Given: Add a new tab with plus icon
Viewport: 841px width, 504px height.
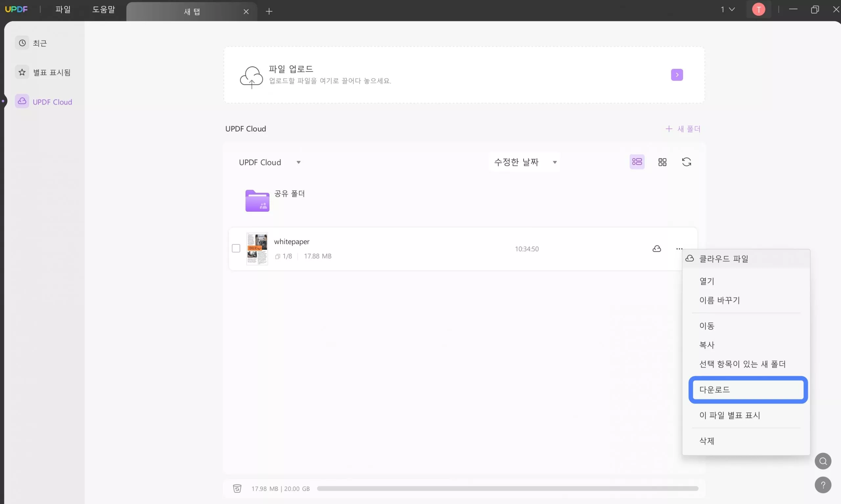Looking at the screenshot, I should click(269, 11).
